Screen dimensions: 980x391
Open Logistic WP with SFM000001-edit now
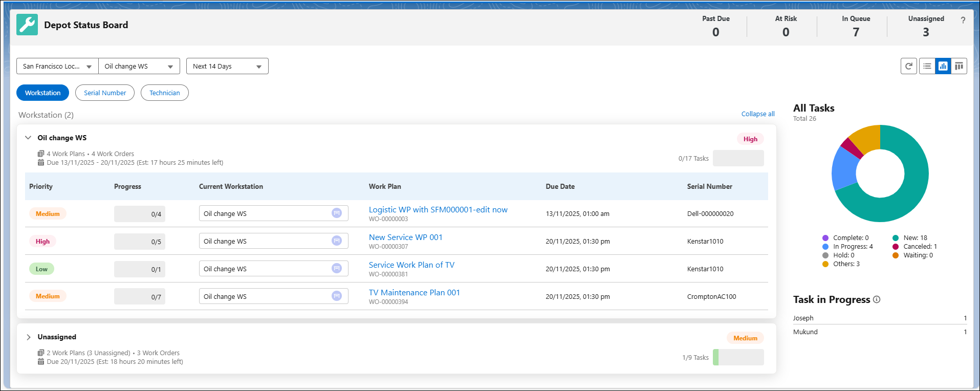(438, 210)
